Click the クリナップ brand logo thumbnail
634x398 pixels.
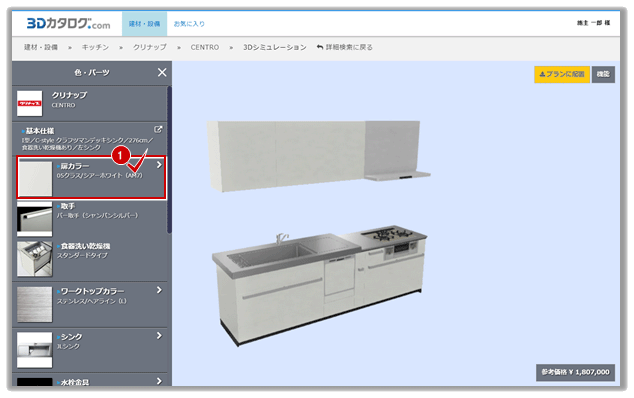[x=30, y=103]
